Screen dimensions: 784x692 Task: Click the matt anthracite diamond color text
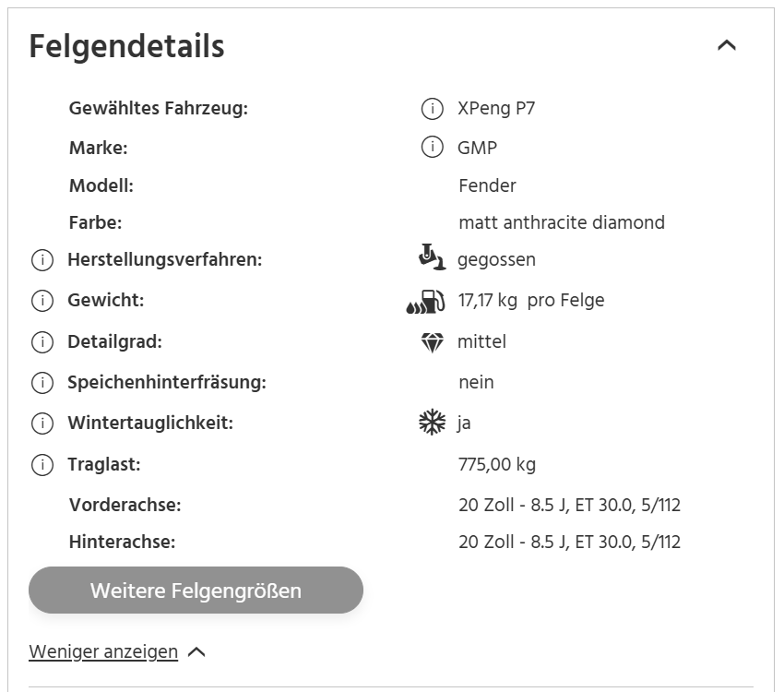[562, 222]
